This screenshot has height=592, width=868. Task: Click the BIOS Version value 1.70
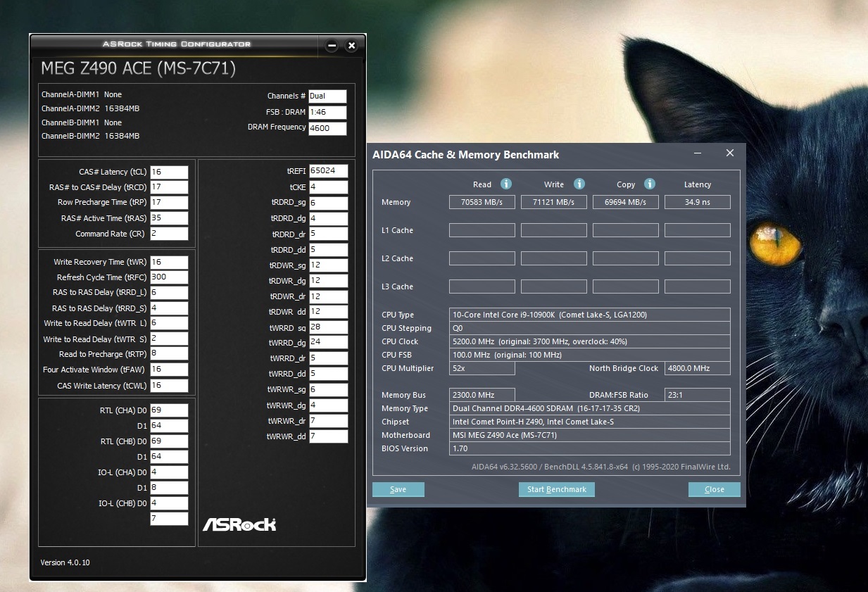click(x=590, y=448)
